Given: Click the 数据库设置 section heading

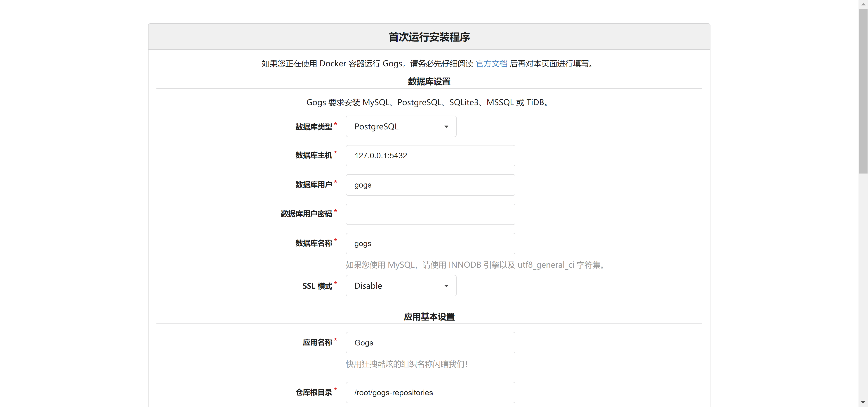Looking at the screenshot, I should pos(429,82).
